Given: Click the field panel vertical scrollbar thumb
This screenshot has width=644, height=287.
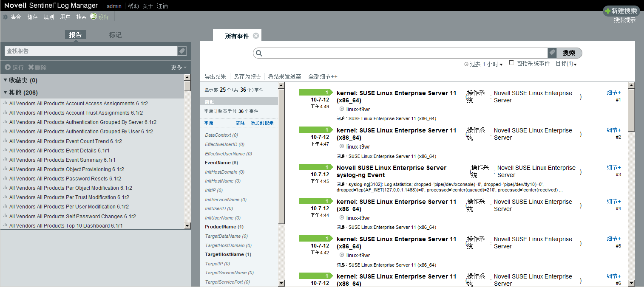Looking at the screenshot, I should tap(281, 156).
